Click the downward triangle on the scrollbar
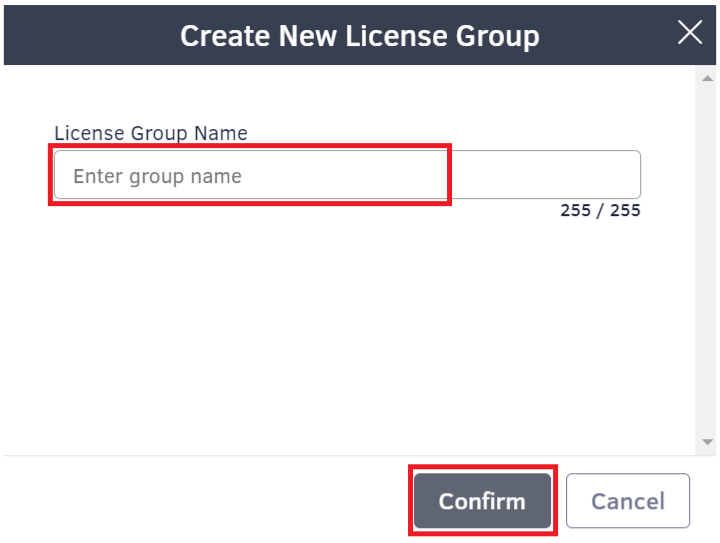 tap(708, 441)
